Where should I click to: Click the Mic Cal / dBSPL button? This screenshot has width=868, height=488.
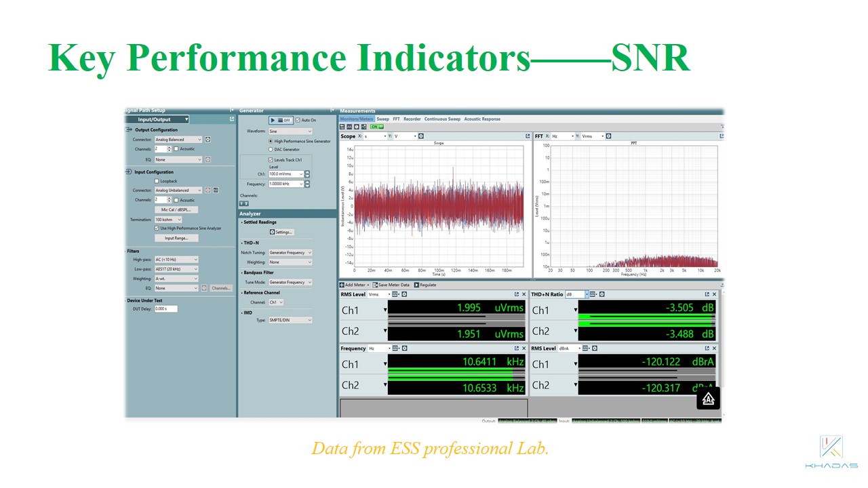(x=176, y=209)
